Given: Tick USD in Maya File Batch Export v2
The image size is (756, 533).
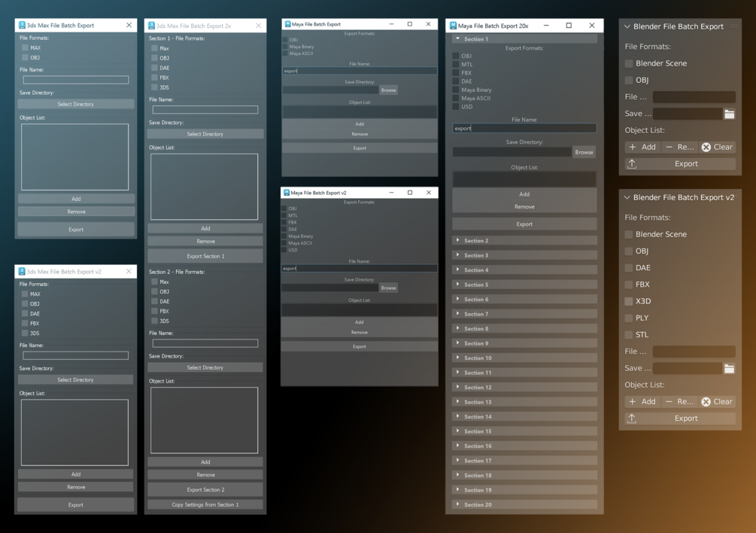Looking at the screenshot, I should [x=284, y=250].
